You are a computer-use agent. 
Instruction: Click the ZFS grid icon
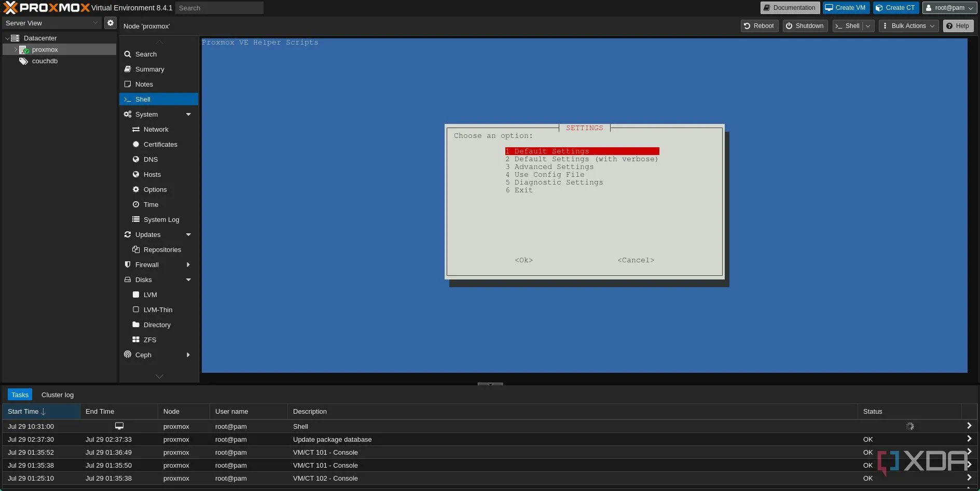[136, 340]
